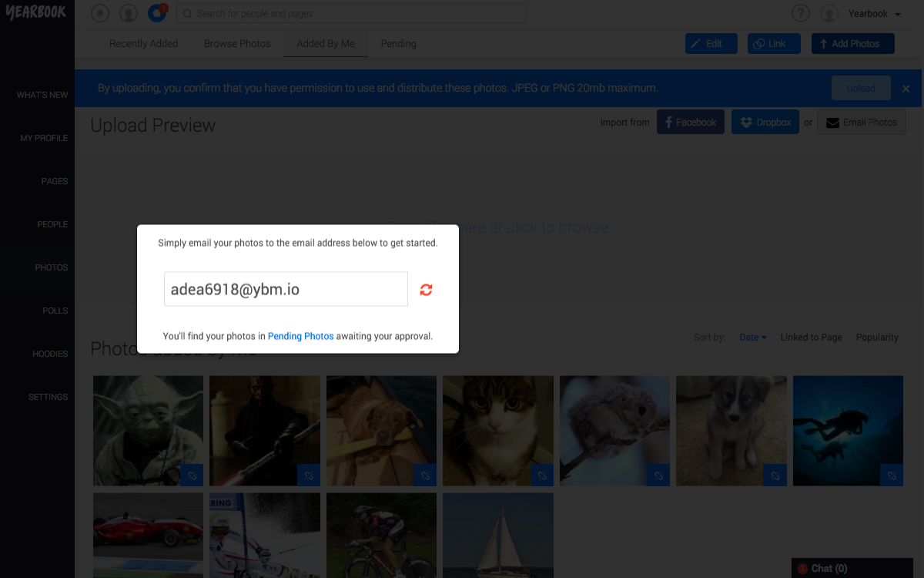The image size is (924, 578).
Task: Open the hamster photo thumbnail
Action: click(614, 431)
